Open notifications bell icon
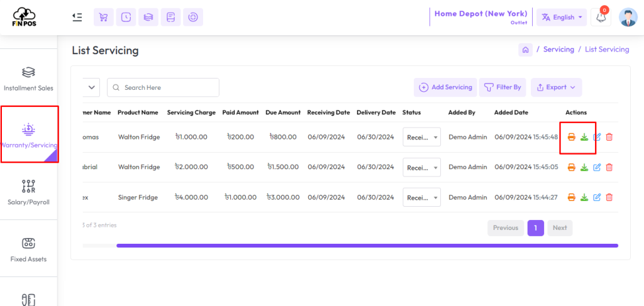Image resolution: width=644 pixels, height=306 pixels. coord(601,17)
